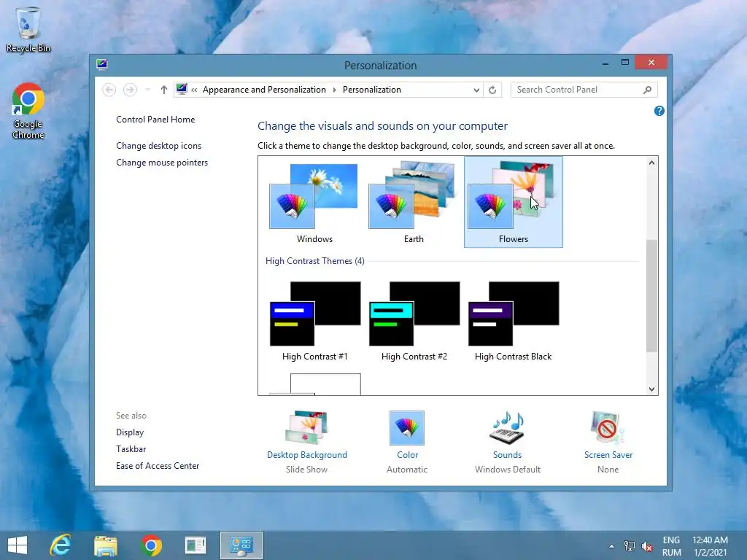This screenshot has height=560, width=747.
Task: Click the search magnifier icon
Action: pyautogui.click(x=648, y=90)
